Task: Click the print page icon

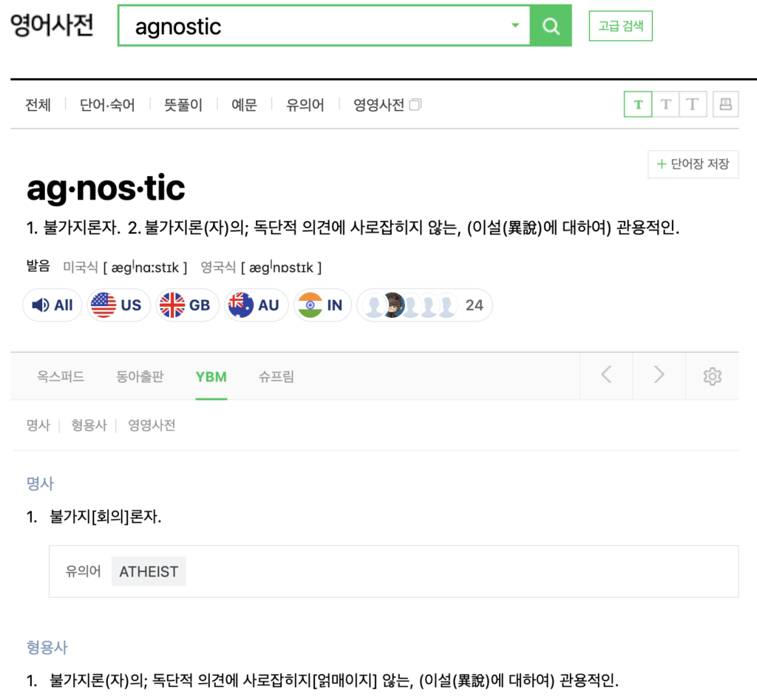Action: [725, 104]
